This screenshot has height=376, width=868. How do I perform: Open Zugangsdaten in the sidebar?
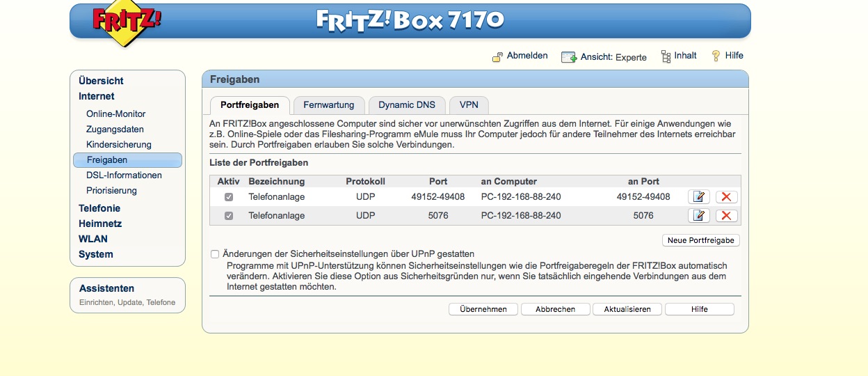115,129
